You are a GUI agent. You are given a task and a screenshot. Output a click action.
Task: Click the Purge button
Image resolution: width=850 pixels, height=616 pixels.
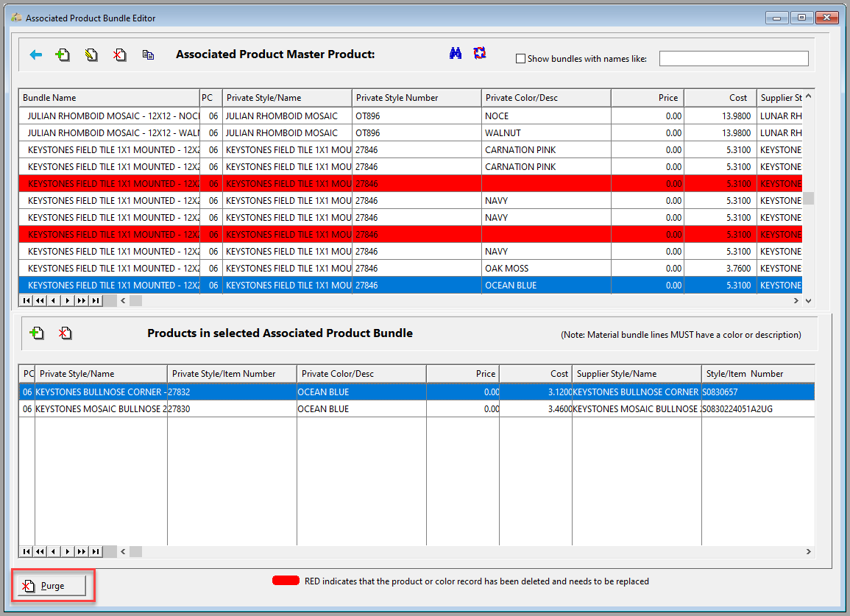coord(51,585)
